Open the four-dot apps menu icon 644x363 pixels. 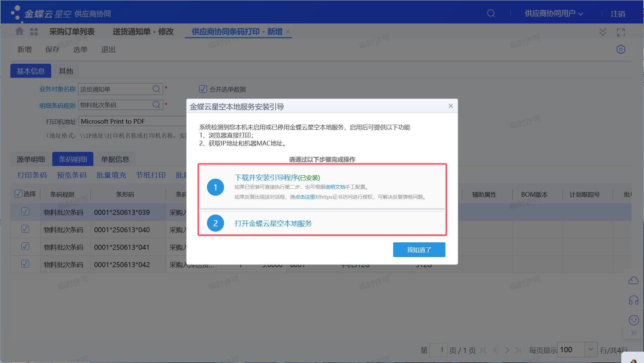click(x=34, y=32)
